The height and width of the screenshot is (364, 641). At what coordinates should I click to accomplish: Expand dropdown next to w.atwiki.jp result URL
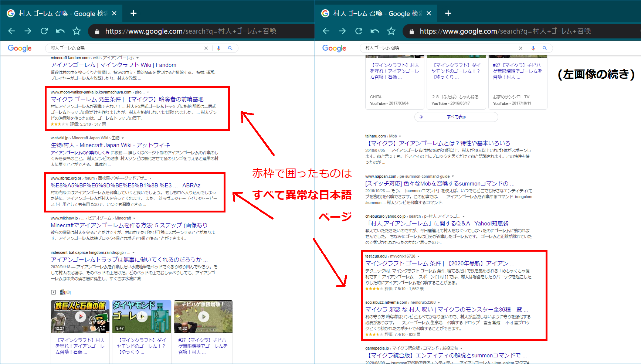[x=123, y=138]
